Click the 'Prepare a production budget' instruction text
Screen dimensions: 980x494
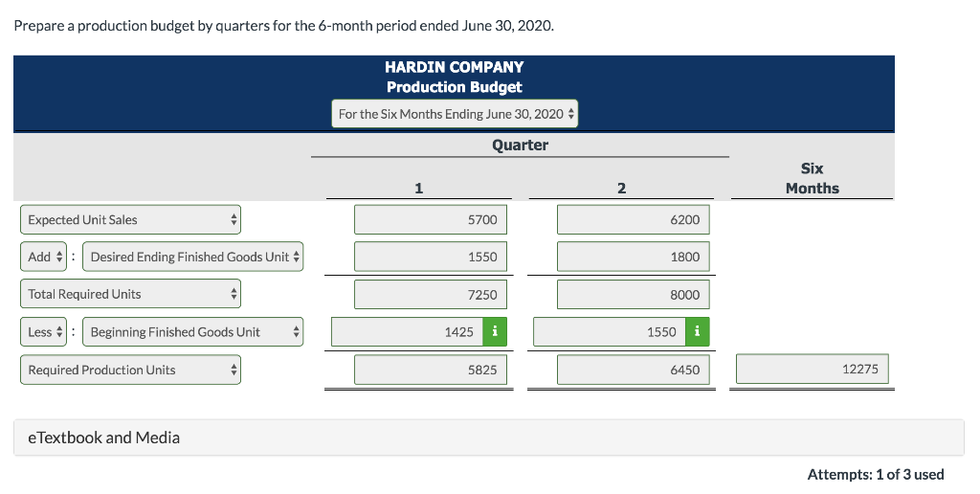click(x=283, y=26)
